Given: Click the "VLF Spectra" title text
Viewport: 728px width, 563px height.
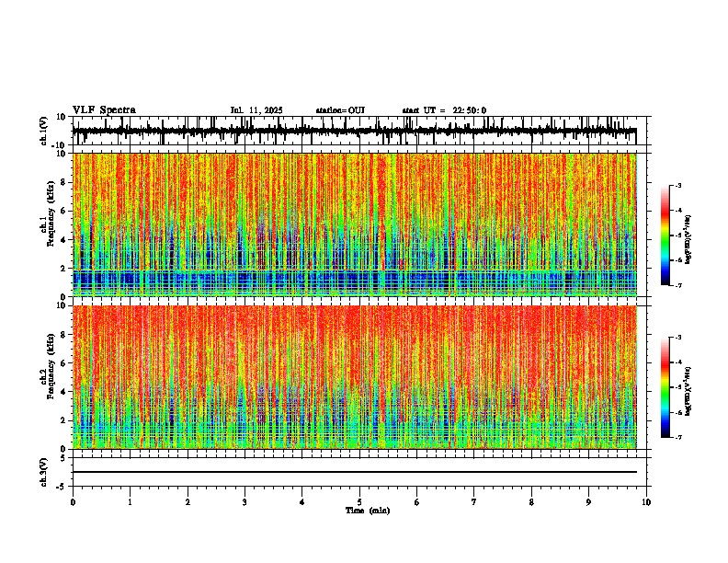Looking at the screenshot, I should coord(104,110).
